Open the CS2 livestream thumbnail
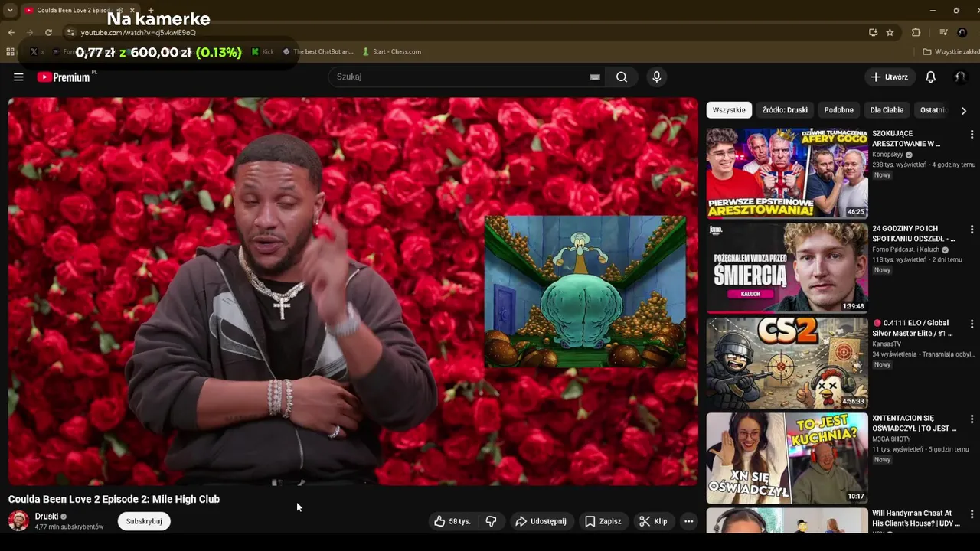Image resolution: width=980 pixels, height=551 pixels. coord(787,363)
